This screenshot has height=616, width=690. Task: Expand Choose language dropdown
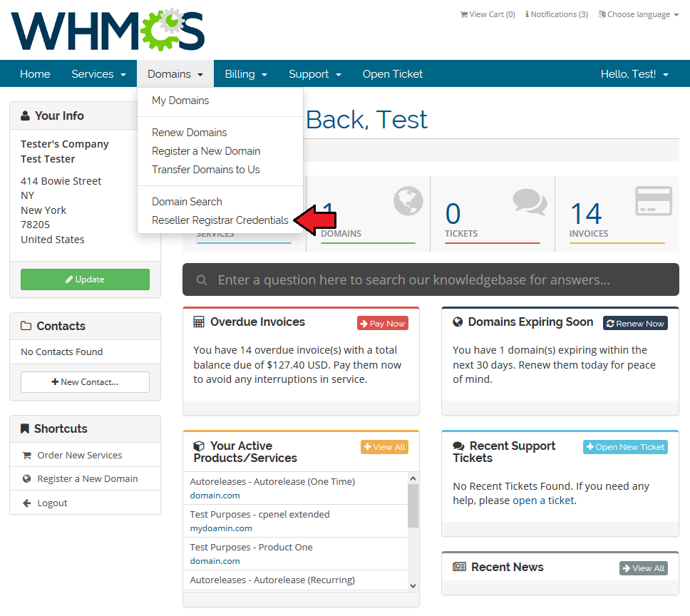click(x=639, y=14)
